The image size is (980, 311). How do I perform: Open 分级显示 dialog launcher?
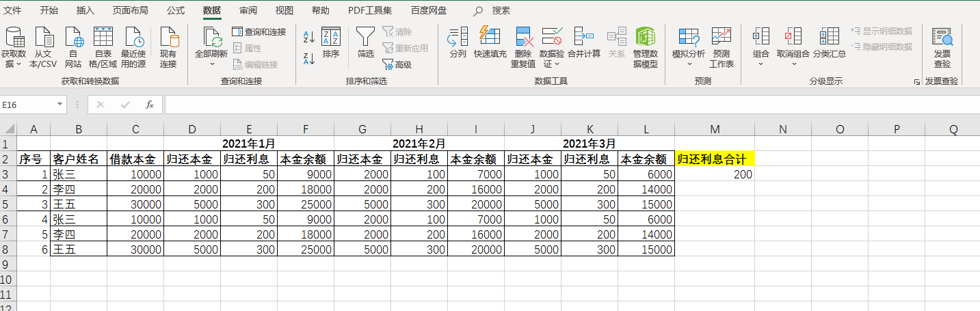click(916, 81)
